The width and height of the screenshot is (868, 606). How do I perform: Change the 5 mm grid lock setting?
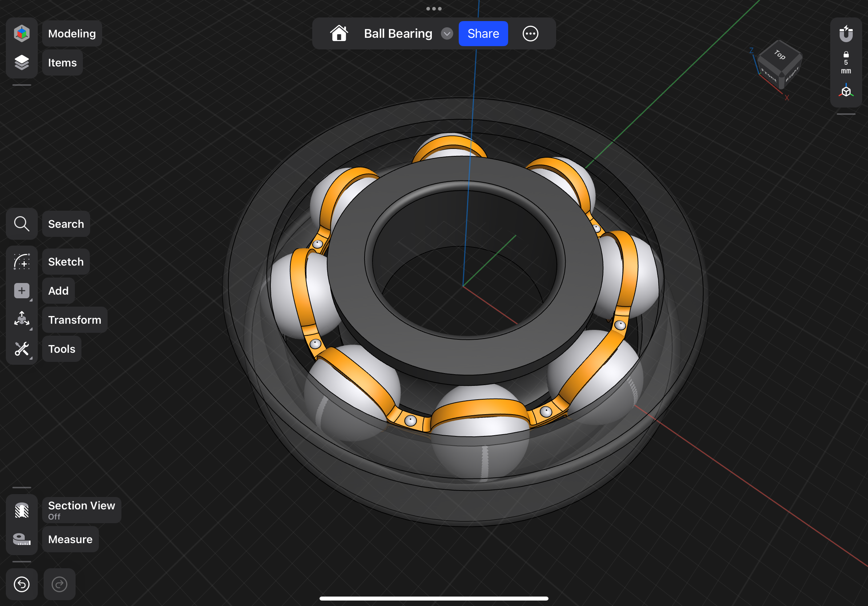click(846, 63)
